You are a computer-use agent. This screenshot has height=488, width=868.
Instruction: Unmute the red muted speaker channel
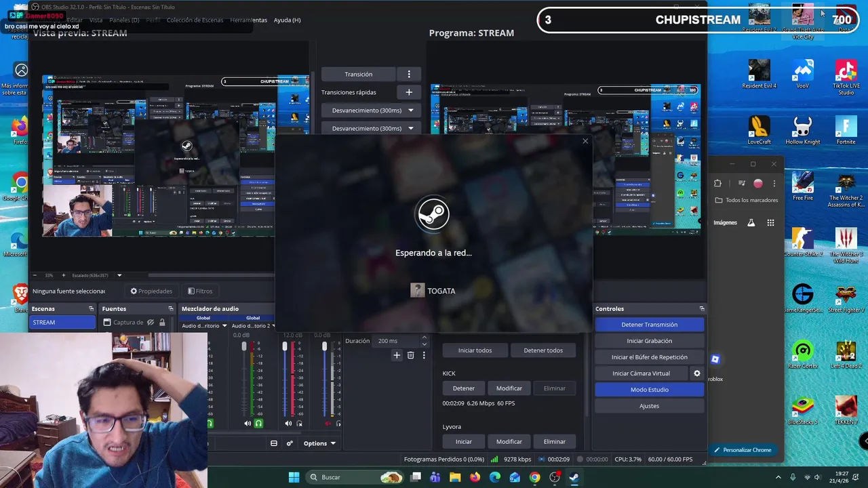click(x=328, y=424)
